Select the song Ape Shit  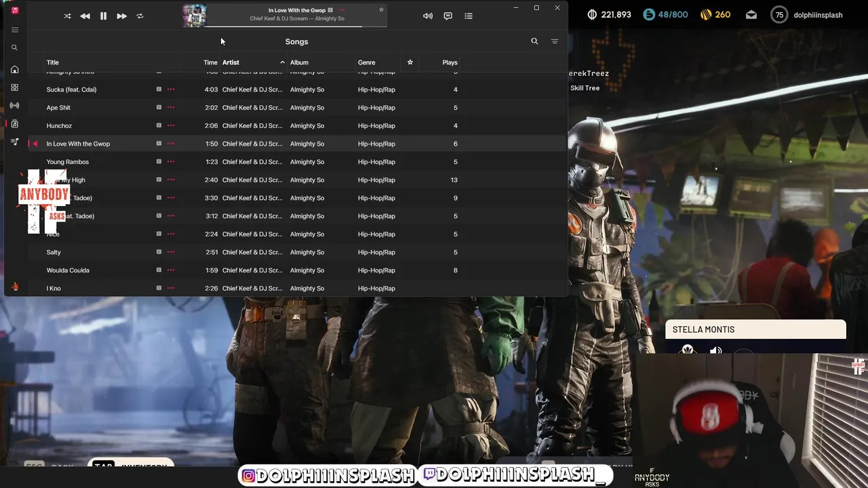click(x=58, y=108)
